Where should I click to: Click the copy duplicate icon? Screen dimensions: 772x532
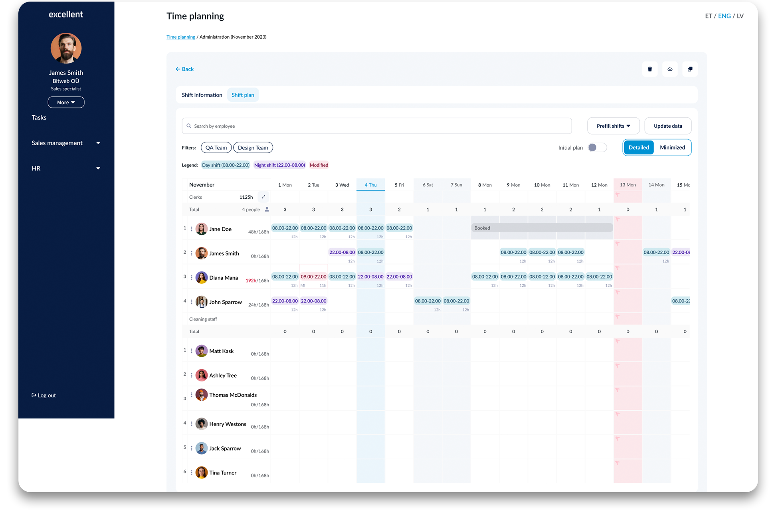click(690, 69)
